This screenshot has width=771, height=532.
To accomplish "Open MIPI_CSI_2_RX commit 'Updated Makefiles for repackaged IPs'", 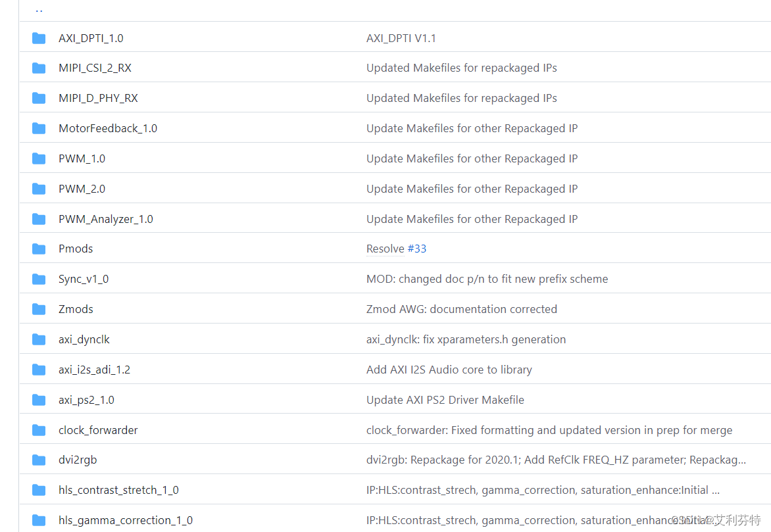I will click(x=462, y=68).
